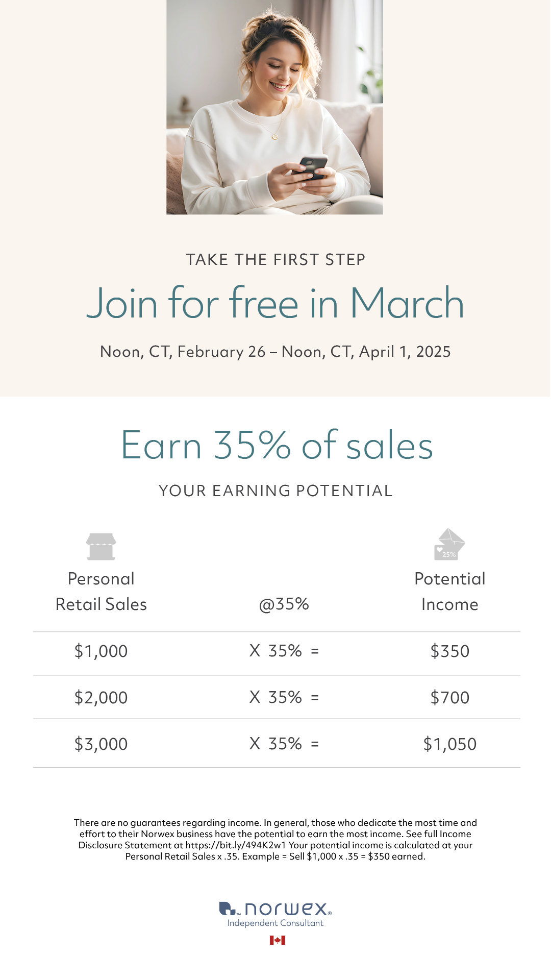Screen dimensions: 551x980
Task: Click the promotion date range line
Action: [x=275, y=352]
